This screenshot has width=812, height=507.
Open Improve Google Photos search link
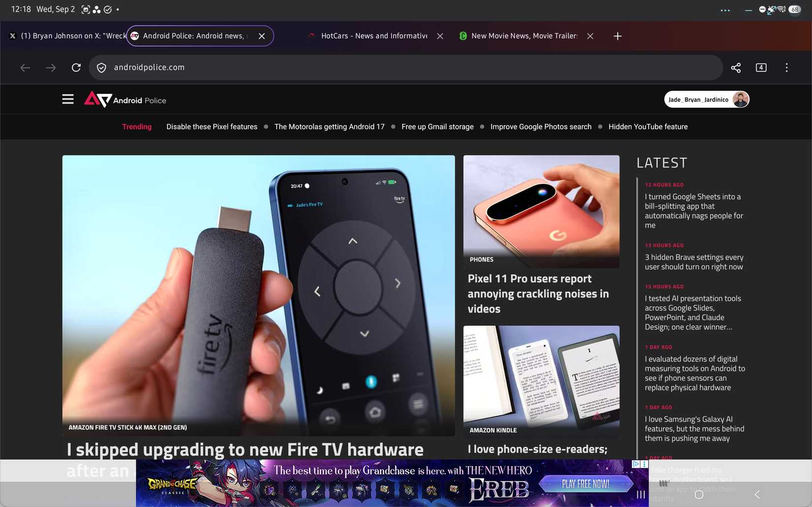tap(541, 126)
